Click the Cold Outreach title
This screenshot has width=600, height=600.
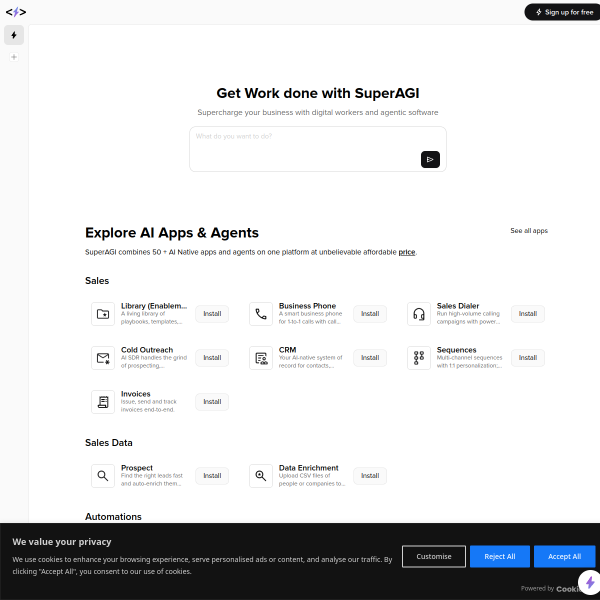pyautogui.click(x=147, y=350)
